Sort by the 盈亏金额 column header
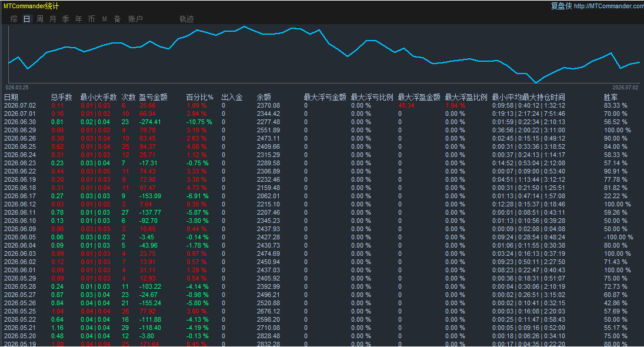 153,97
